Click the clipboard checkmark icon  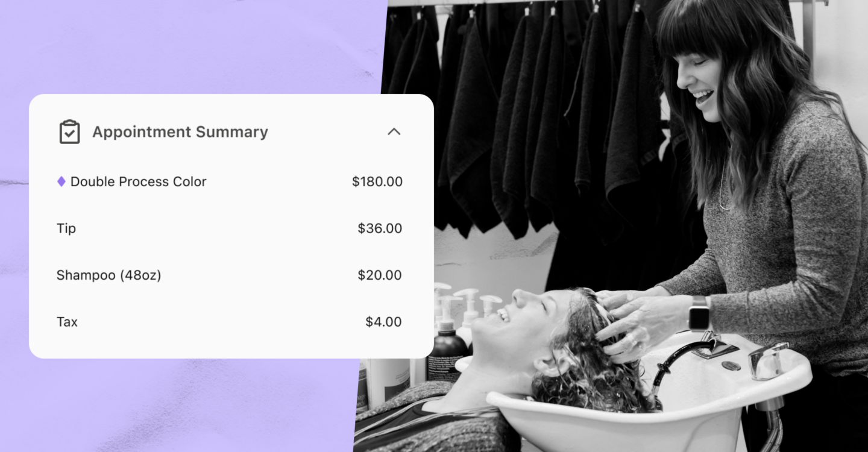coord(69,131)
